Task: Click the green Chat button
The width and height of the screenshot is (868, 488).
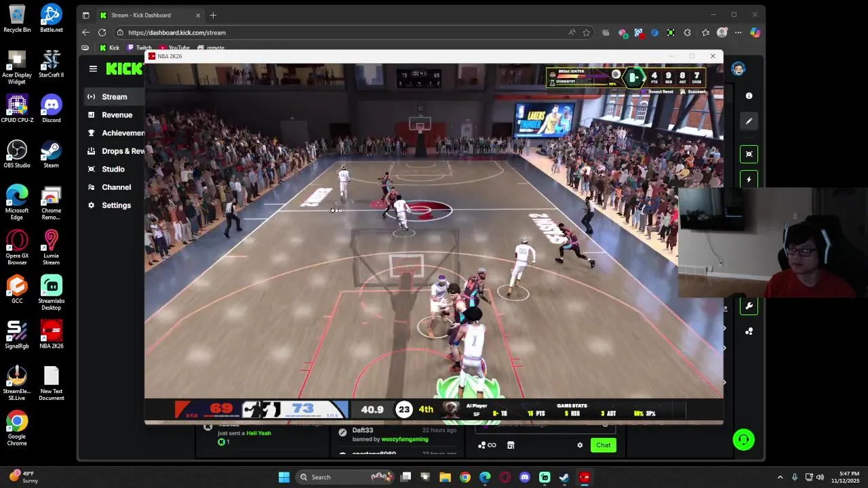Action: coord(604,445)
